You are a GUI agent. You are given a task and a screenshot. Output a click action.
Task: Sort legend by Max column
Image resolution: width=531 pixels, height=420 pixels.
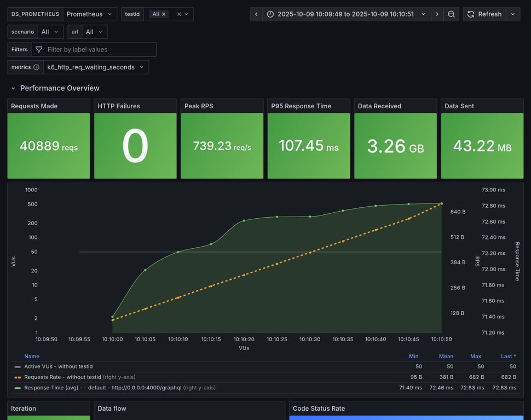point(475,356)
